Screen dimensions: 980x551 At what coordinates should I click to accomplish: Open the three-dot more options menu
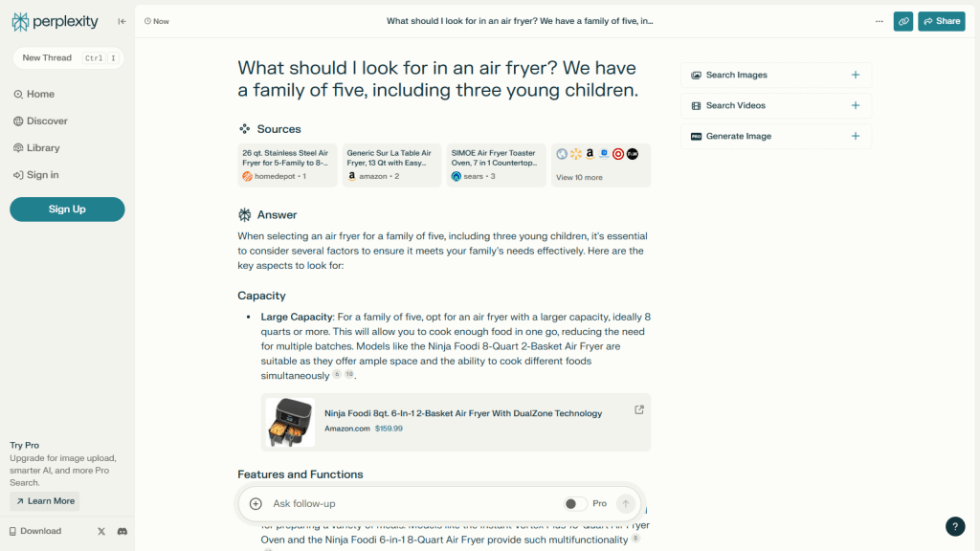pyautogui.click(x=879, y=21)
